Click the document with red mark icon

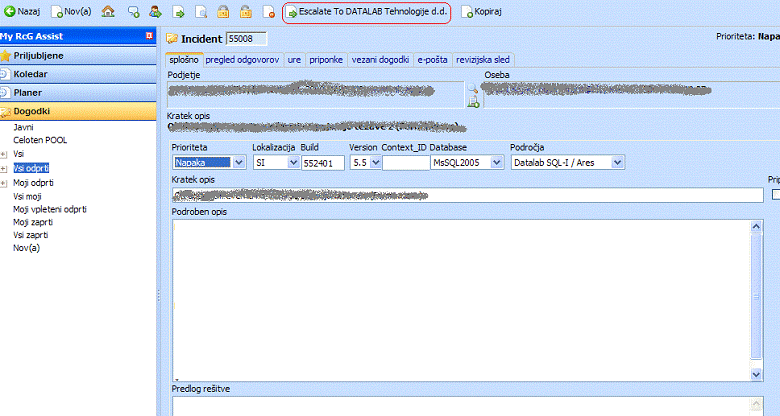(x=269, y=12)
